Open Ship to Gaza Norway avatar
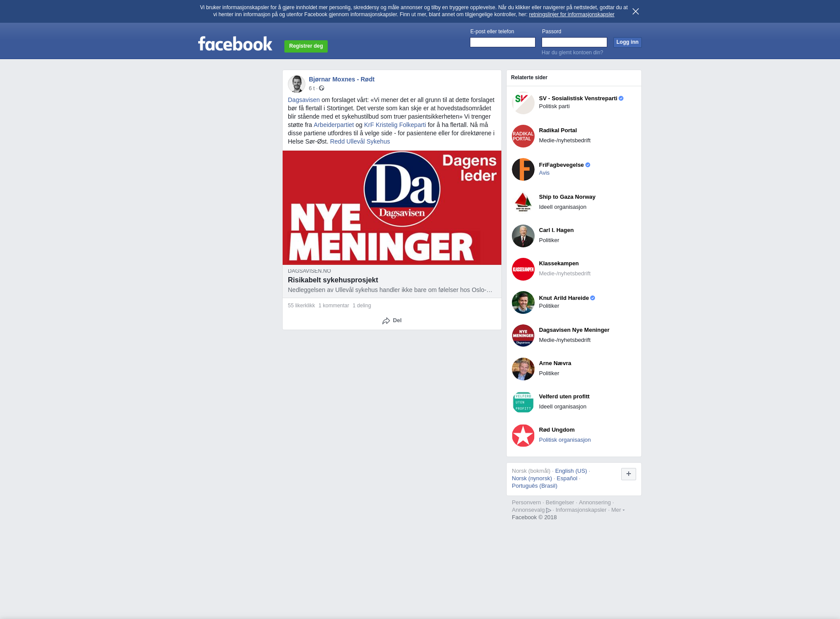 (523, 203)
